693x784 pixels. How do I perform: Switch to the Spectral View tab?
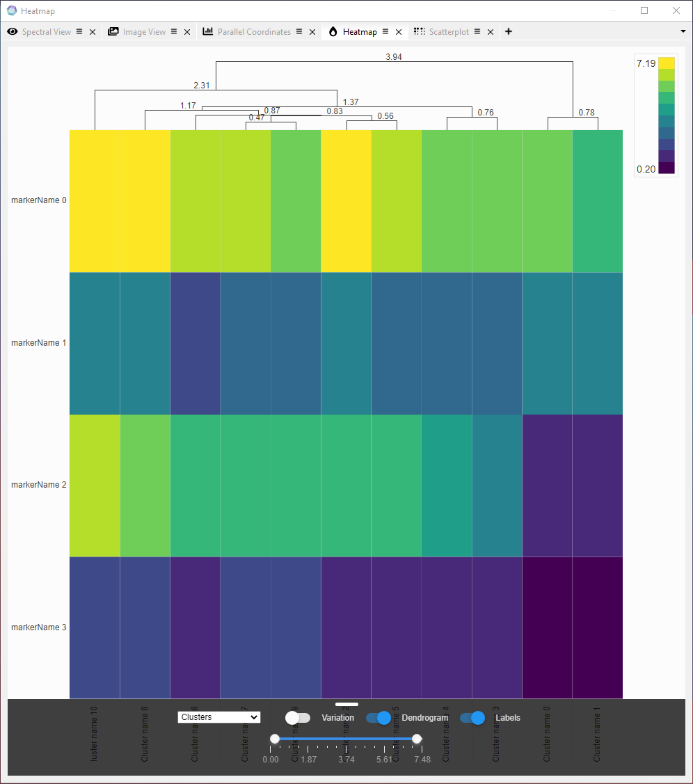(x=47, y=32)
